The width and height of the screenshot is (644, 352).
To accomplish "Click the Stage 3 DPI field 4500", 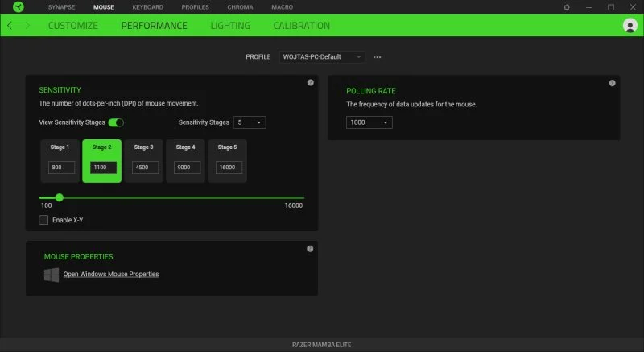I will coord(145,168).
